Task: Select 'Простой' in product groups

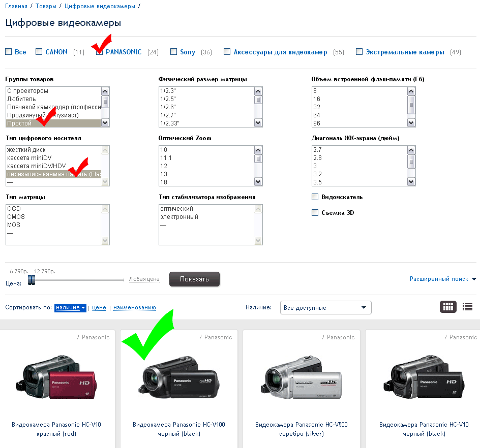Action: 53,123
